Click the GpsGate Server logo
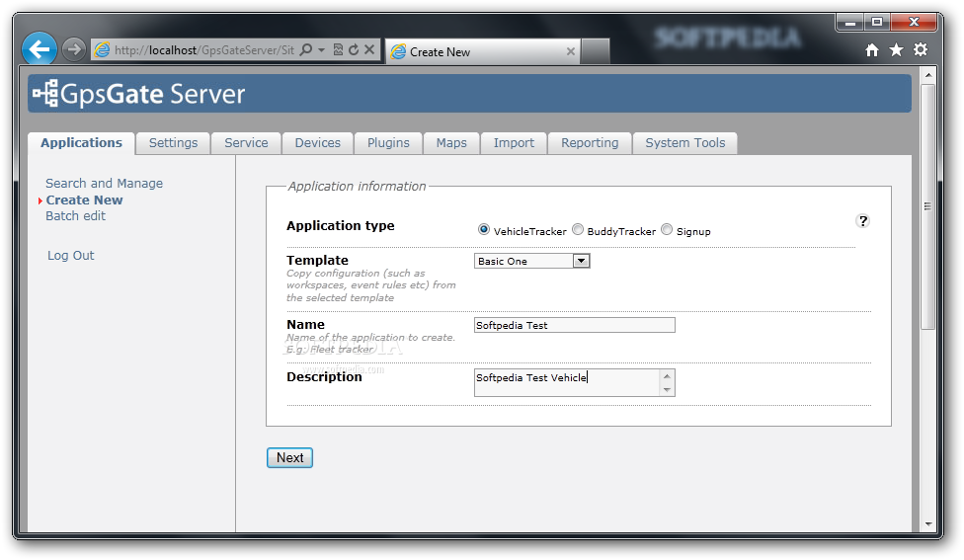This screenshot has width=964, height=560. 139,94
